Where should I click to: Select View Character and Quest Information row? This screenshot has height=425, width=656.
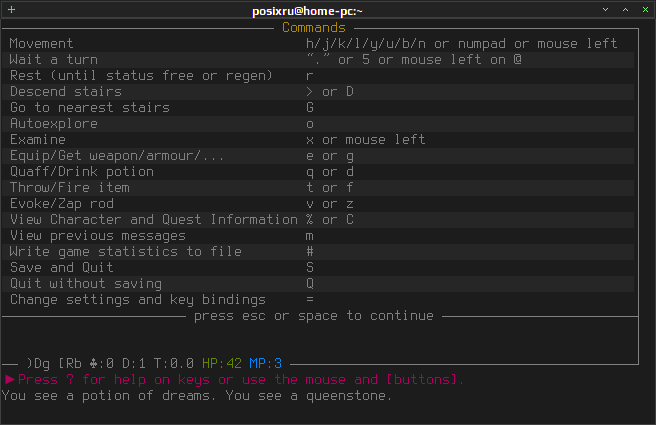point(318,220)
